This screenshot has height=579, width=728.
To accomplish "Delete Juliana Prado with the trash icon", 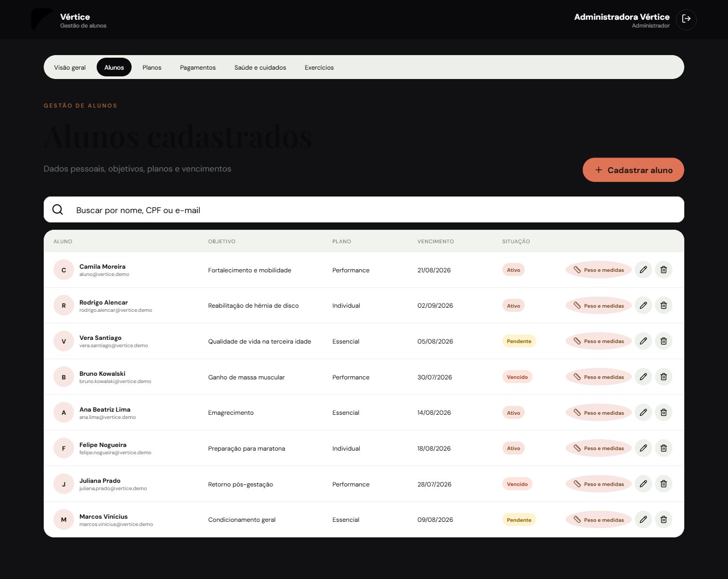I will click(x=664, y=484).
